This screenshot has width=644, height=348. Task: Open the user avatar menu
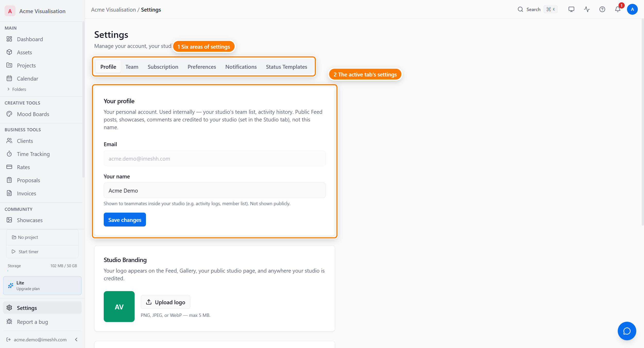click(632, 9)
